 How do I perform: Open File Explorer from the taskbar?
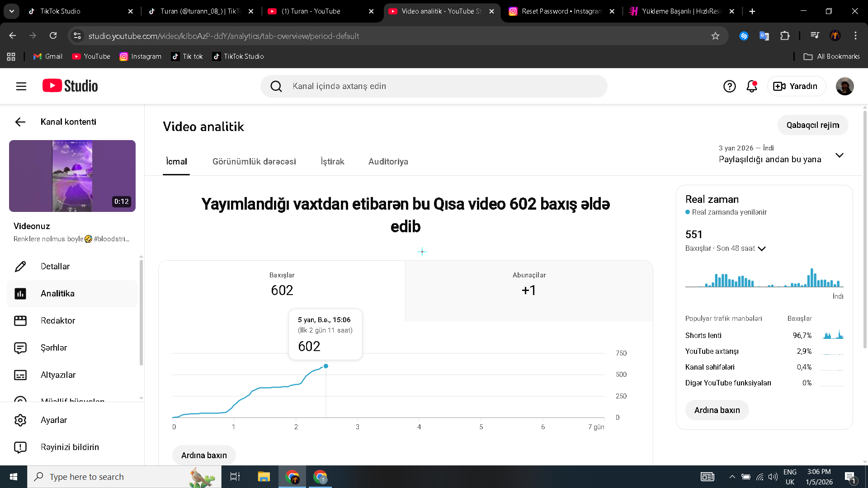264,477
